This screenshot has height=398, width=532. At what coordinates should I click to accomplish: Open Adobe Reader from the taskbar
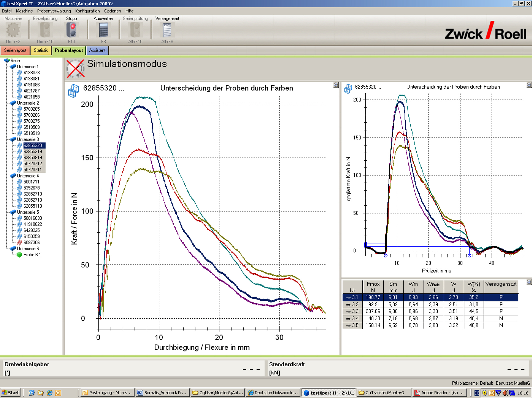pos(440,392)
